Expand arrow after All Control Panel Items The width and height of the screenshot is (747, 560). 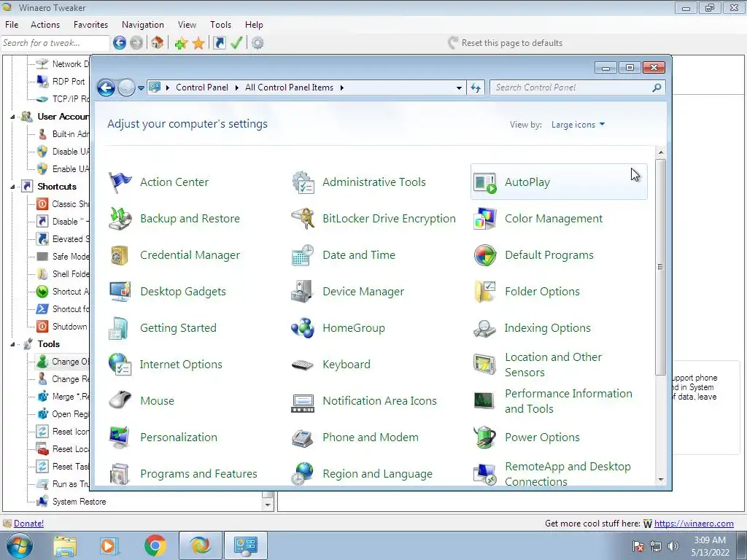pyautogui.click(x=342, y=87)
